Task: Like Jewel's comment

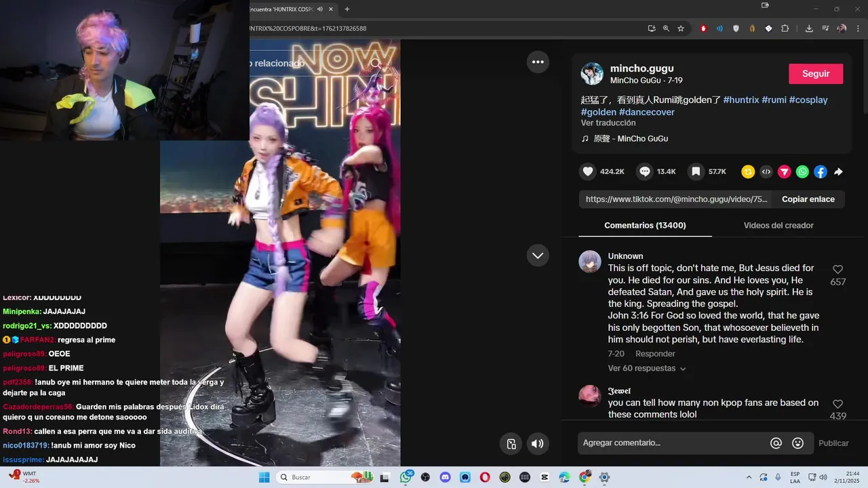Action: tap(837, 404)
